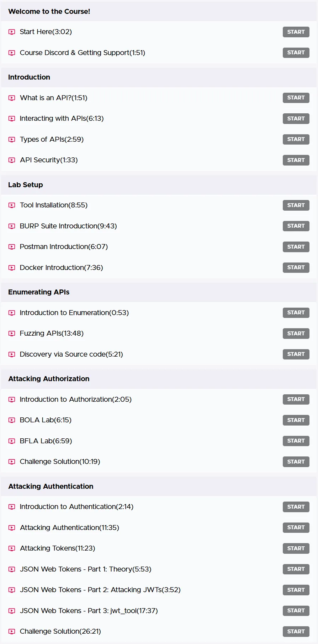Start the Interacting with APIs lesson
The width and height of the screenshot is (318, 644).
(296, 119)
